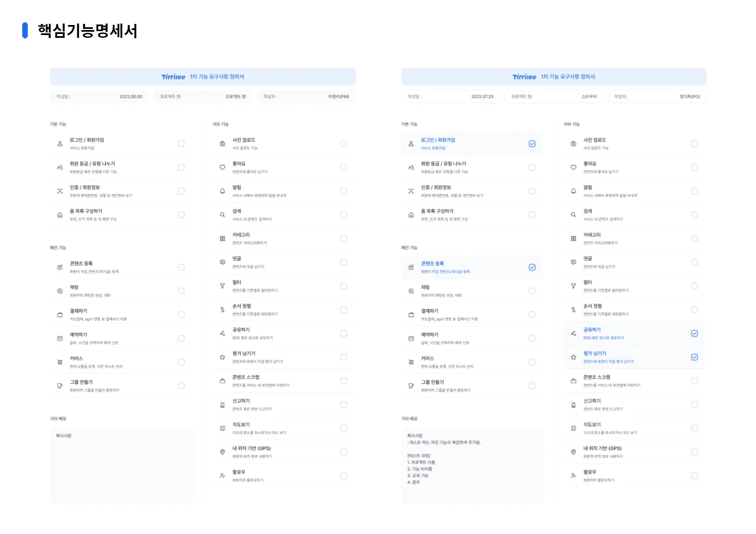The width and height of the screenshot is (756, 534).
Task: Check 신고하기 in the blank 2022.00.00 form
Action: pyautogui.click(x=344, y=404)
